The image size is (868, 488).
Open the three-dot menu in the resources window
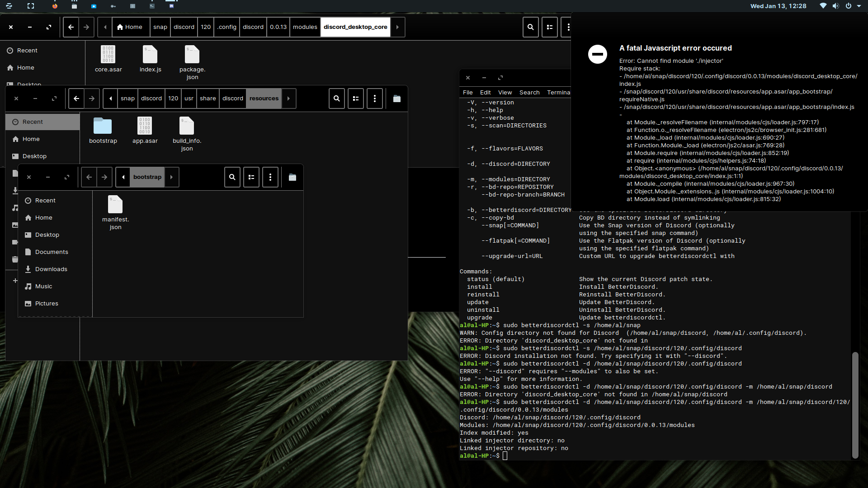[374, 99]
